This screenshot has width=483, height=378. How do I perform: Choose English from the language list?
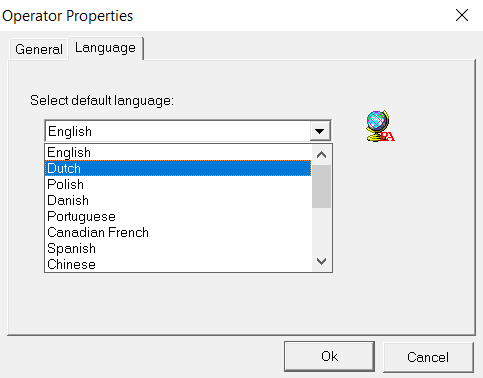tap(178, 152)
